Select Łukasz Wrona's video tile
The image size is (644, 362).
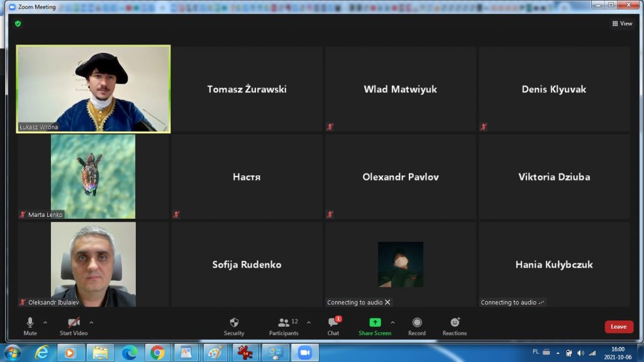tap(93, 89)
